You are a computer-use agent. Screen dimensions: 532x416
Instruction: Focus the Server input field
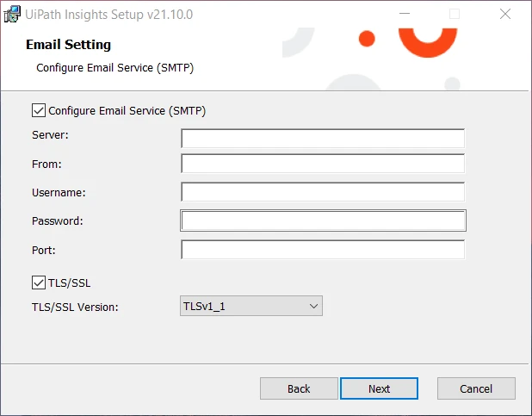[x=323, y=138]
